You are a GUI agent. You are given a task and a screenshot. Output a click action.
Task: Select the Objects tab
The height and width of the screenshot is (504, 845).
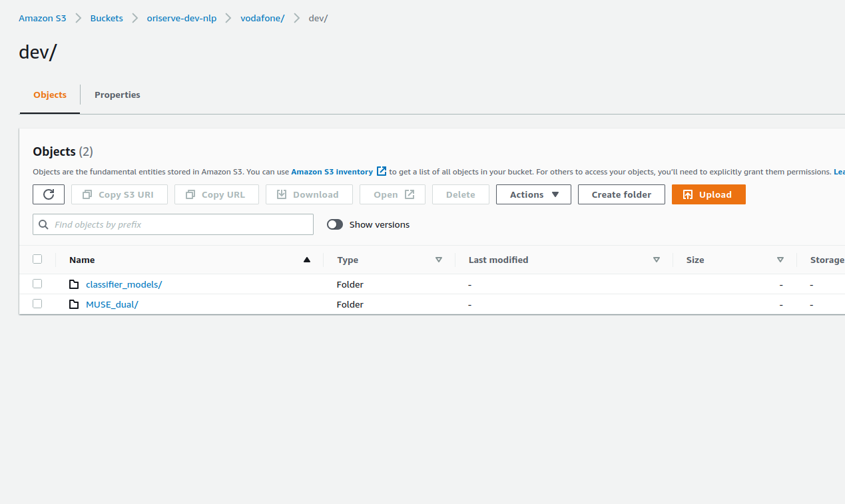[x=50, y=95]
